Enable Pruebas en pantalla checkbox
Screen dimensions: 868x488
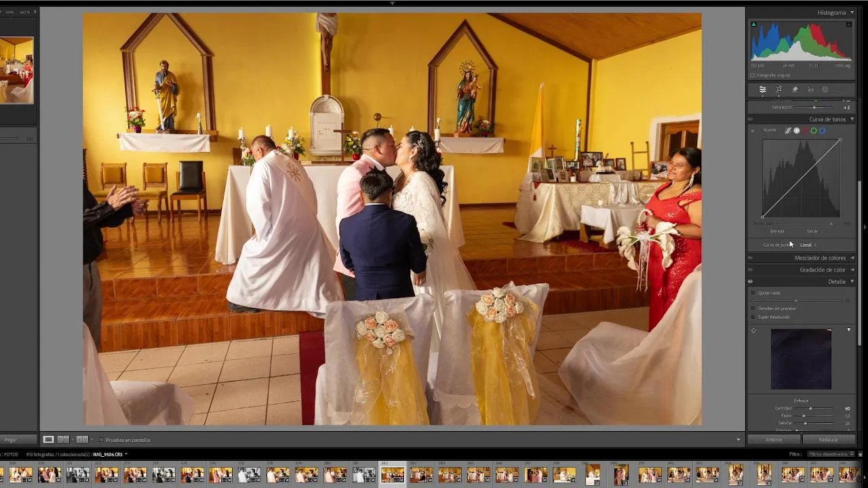[x=101, y=440]
